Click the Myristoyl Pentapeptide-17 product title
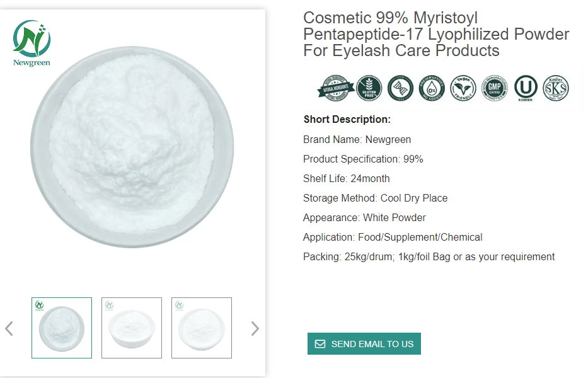The width and height of the screenshot is (588, 378). (436, 34)
